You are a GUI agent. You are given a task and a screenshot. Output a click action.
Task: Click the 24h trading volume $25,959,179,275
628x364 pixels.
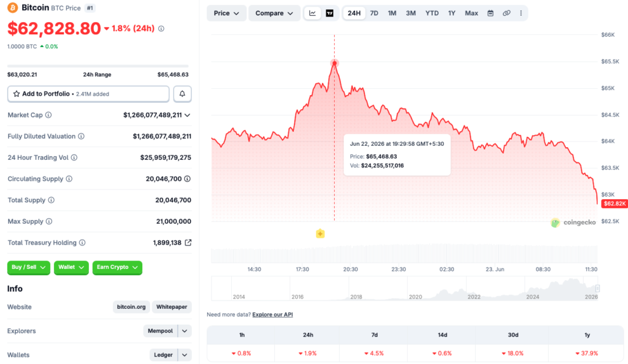click(166, 157)
